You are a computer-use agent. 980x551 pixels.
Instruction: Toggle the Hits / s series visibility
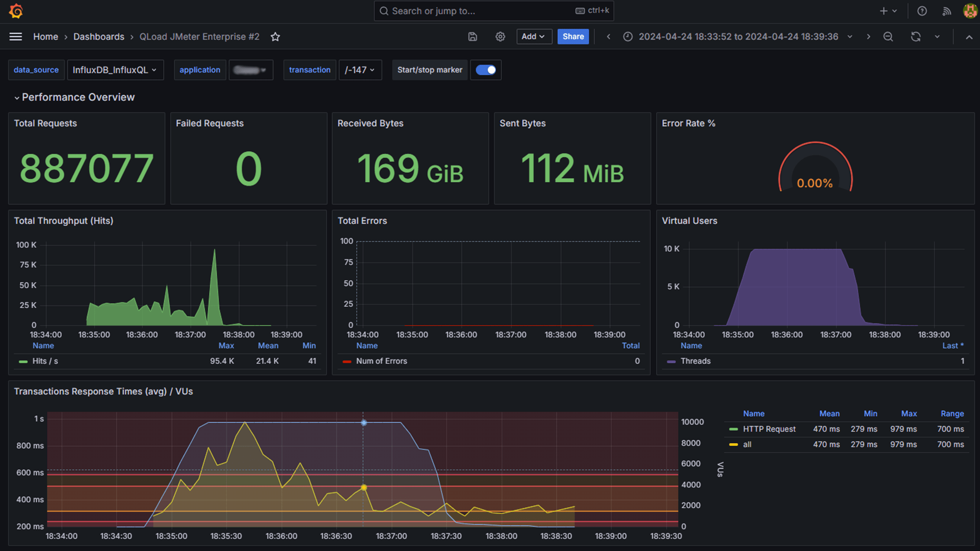[x=45, y=361]
